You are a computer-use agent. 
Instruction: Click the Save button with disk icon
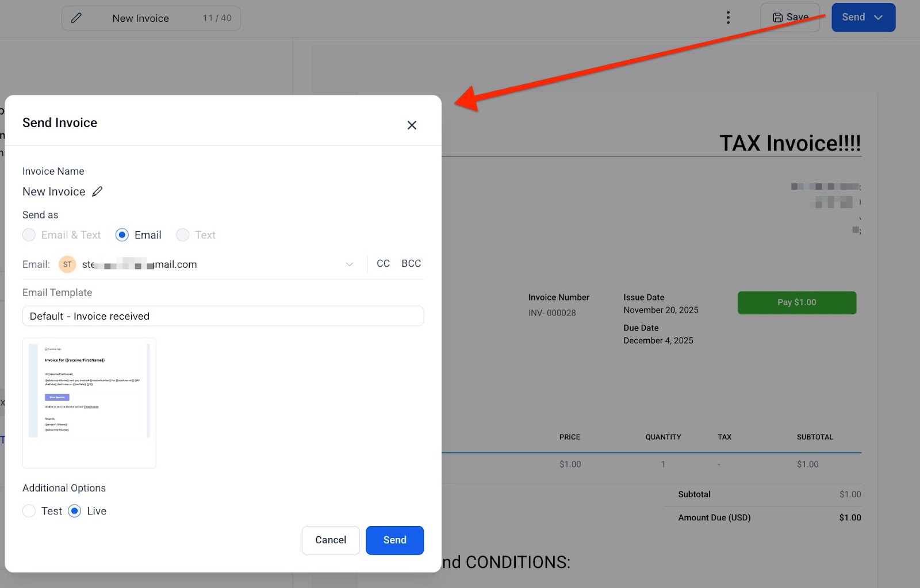789,17
